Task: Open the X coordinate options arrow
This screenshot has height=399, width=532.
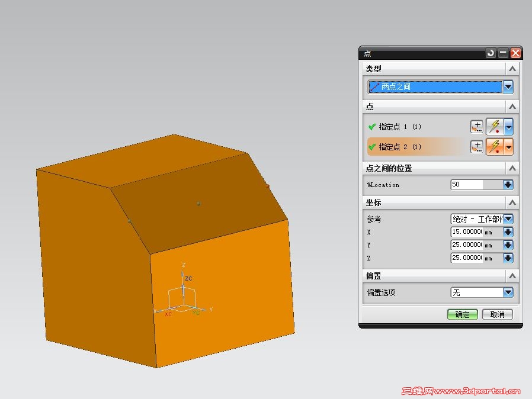Action: pos(508,232)
